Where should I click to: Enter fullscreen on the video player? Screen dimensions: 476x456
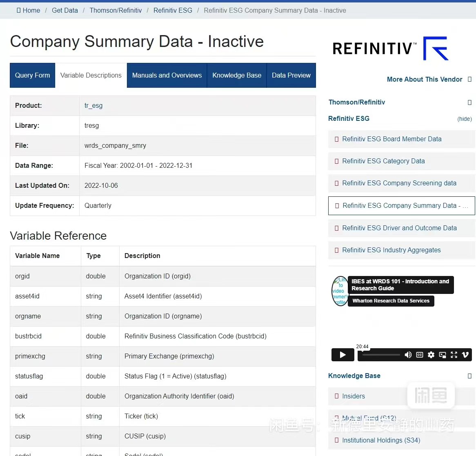tap(454, 355)
